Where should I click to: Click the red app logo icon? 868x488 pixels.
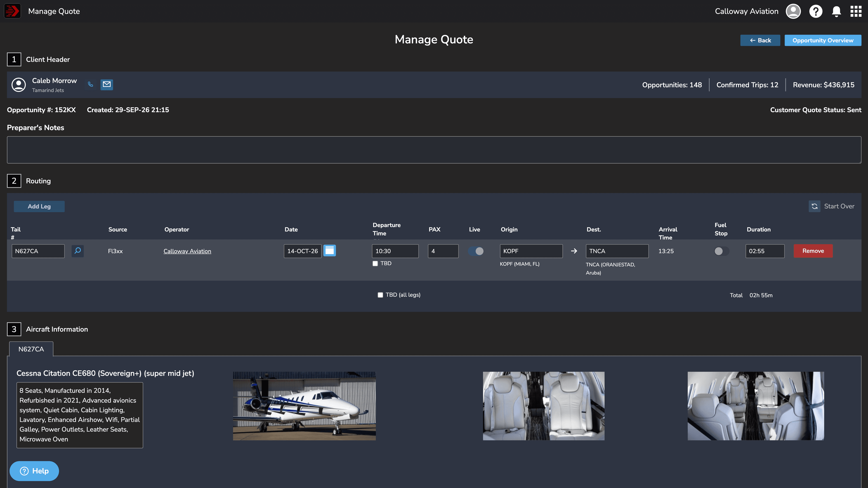click(x=12, y=11)
